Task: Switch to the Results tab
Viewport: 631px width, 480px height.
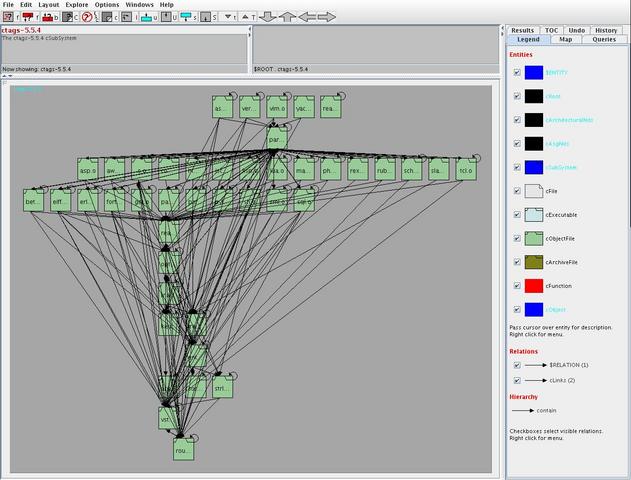Action: (x=522, y=30)
